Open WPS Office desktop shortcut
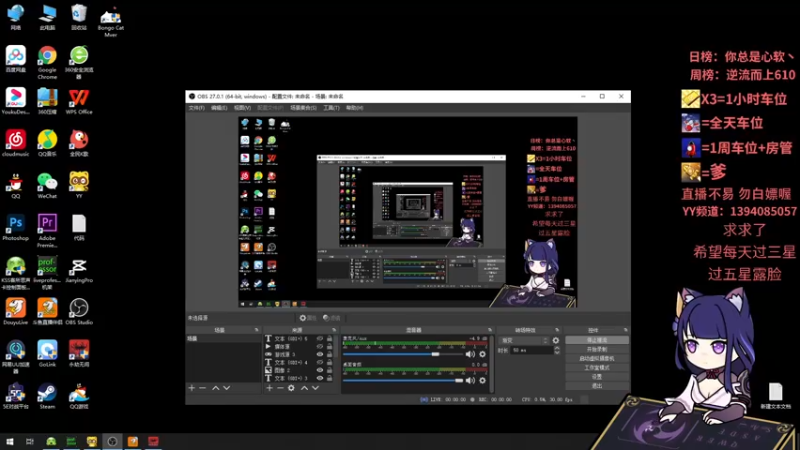This screenshot has width=800, height=450. [x=79, y=101]
